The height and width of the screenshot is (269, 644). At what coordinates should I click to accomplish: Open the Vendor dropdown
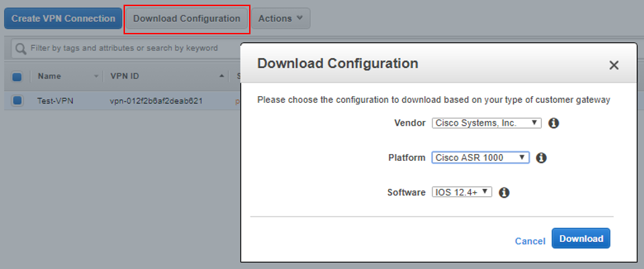click(x=486, y=123)
